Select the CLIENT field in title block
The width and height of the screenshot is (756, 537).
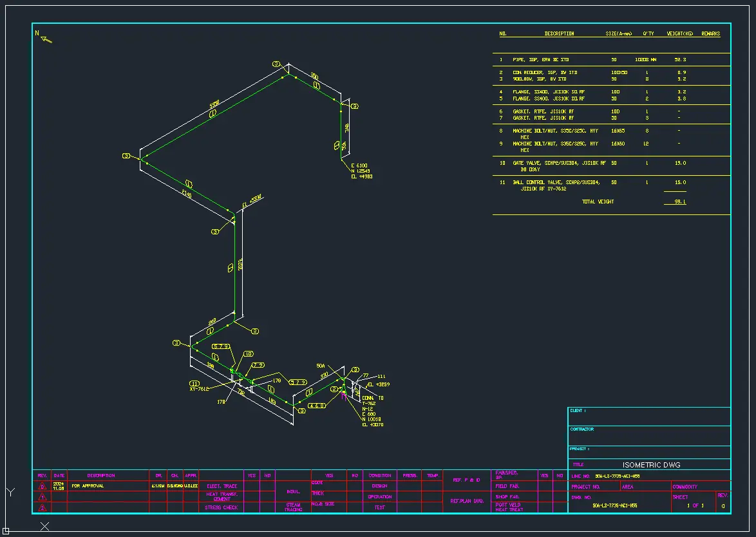pyautogui.click(x=578, y=411)
